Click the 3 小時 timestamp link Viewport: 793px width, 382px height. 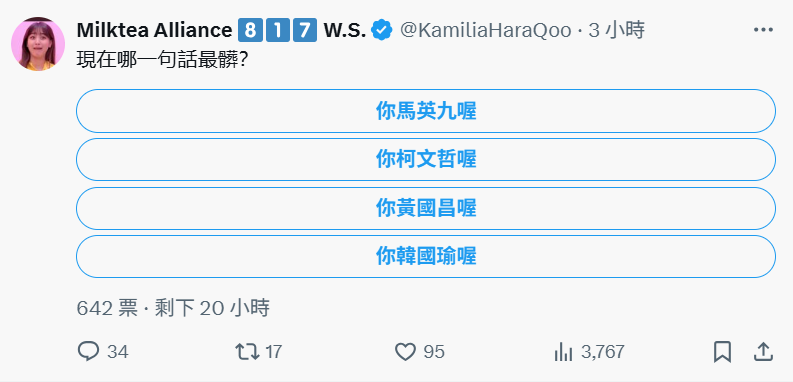pos(616,30)
